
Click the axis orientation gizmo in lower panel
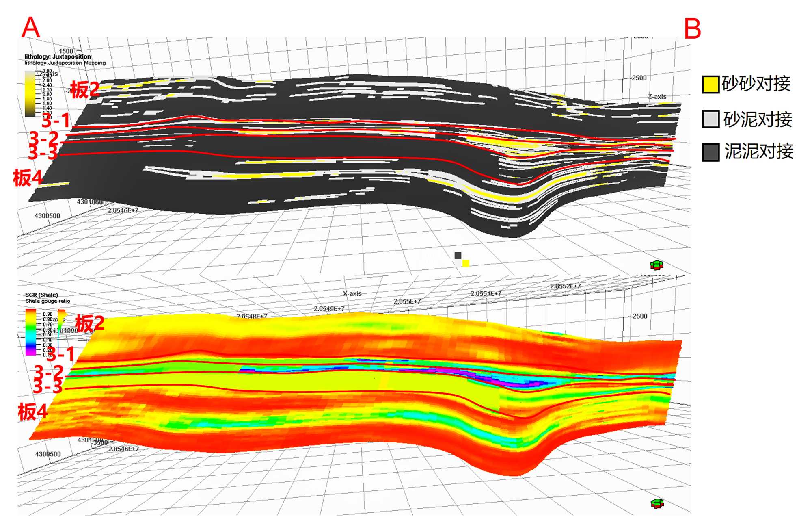[x=657, y=504]
